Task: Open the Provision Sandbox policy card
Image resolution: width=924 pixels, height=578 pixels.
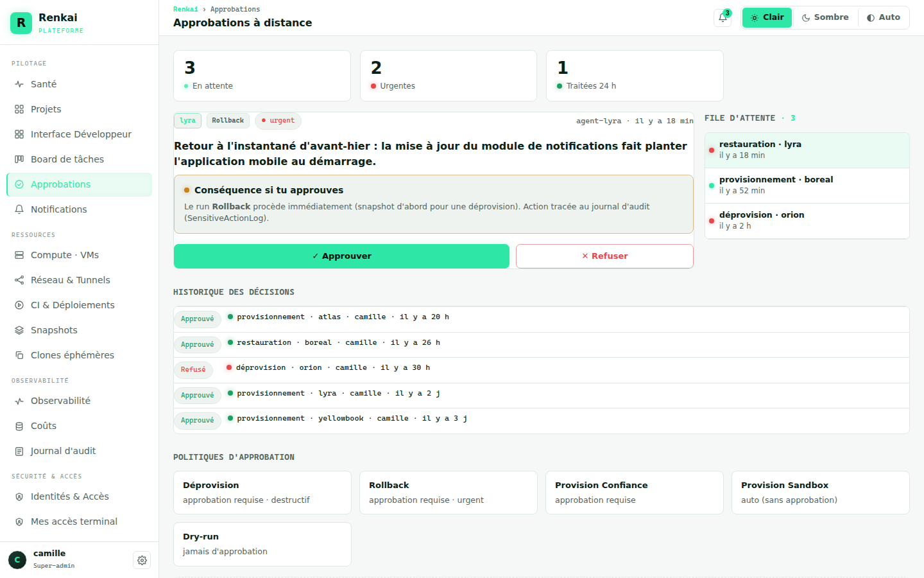Action: tap(821, 493)
